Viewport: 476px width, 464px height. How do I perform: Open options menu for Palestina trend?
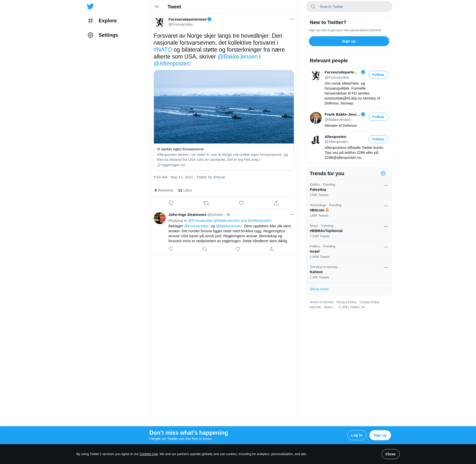pos(386,185)
